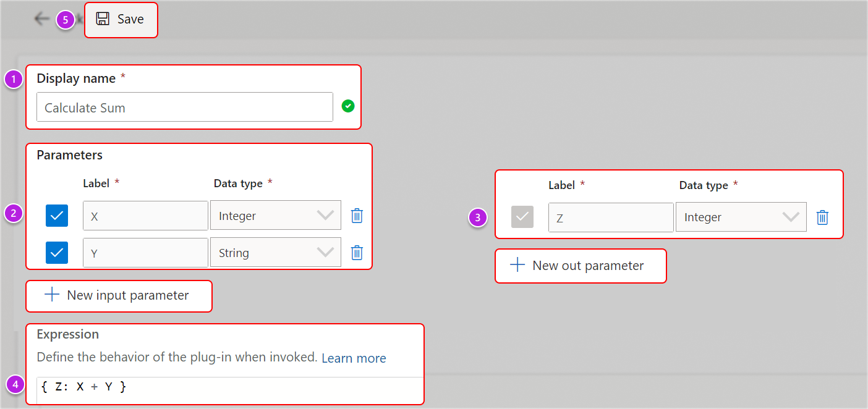Uncheck the X parameter checkbox

tap(56, 215)
